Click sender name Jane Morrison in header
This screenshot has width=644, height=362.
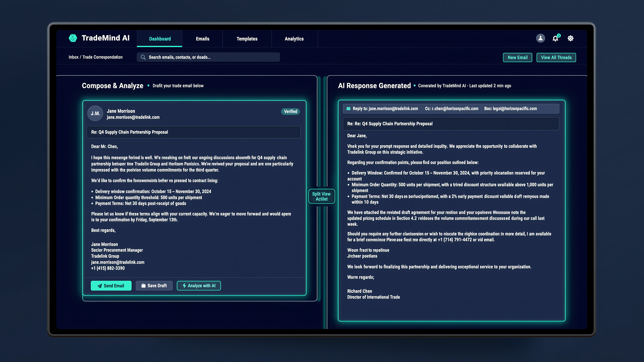tap(121, 111)
